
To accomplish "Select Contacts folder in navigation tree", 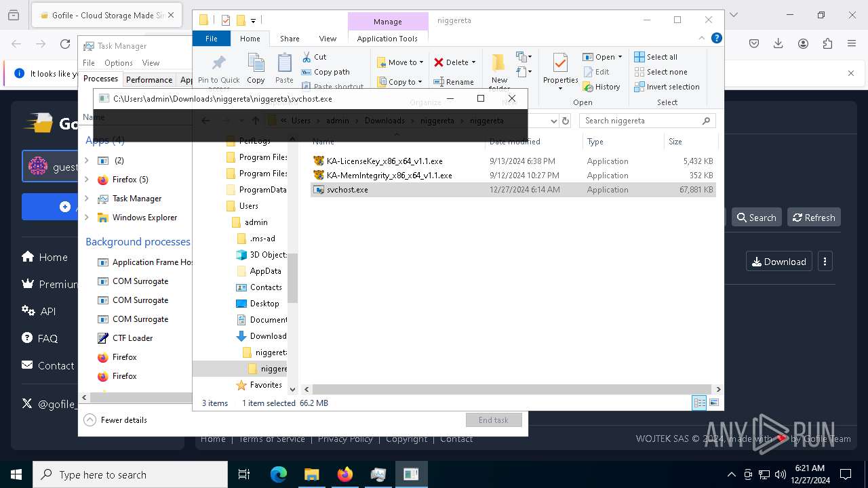I will [258, 287].
